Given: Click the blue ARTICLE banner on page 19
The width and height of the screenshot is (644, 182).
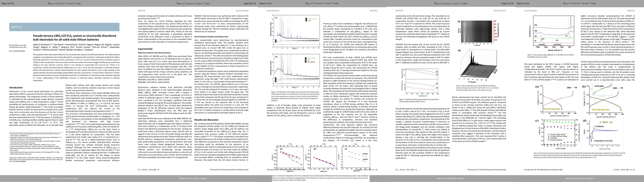Looking at the screenshot, I should [64, 27].
